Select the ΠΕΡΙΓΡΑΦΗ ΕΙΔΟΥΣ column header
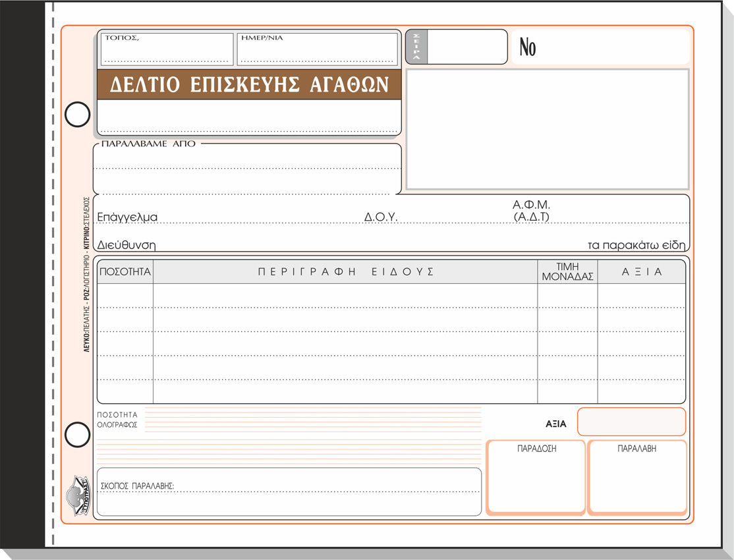Viewport: 734px width, 560px height. pos(345,271)
